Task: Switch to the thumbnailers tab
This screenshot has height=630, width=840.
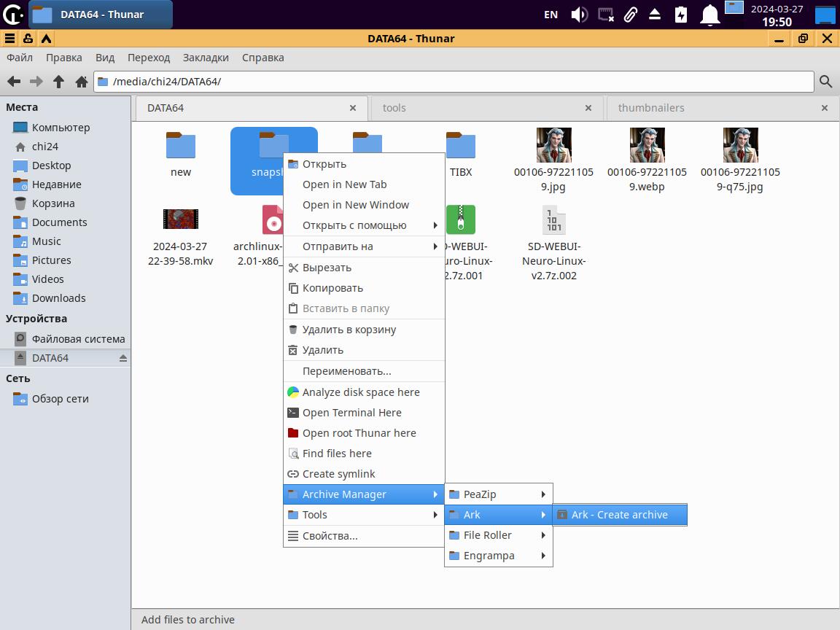Action: tap(651, 108)
